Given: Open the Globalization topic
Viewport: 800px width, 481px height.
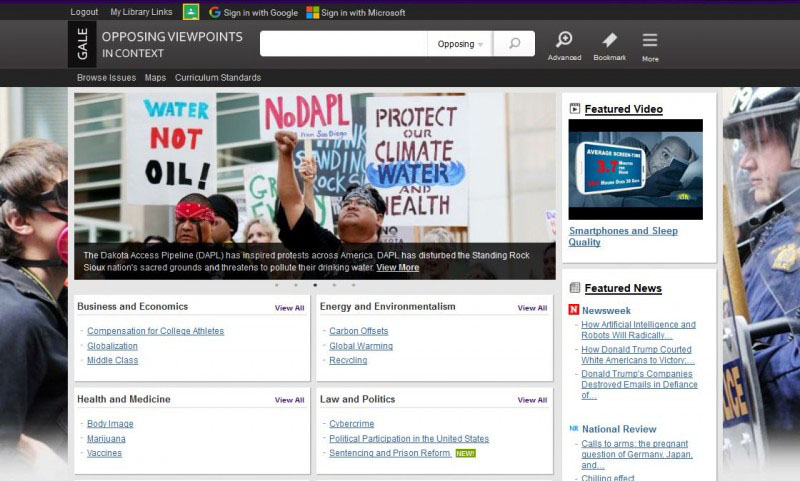Looking at the screenshot, I should (x=112, y=346).
